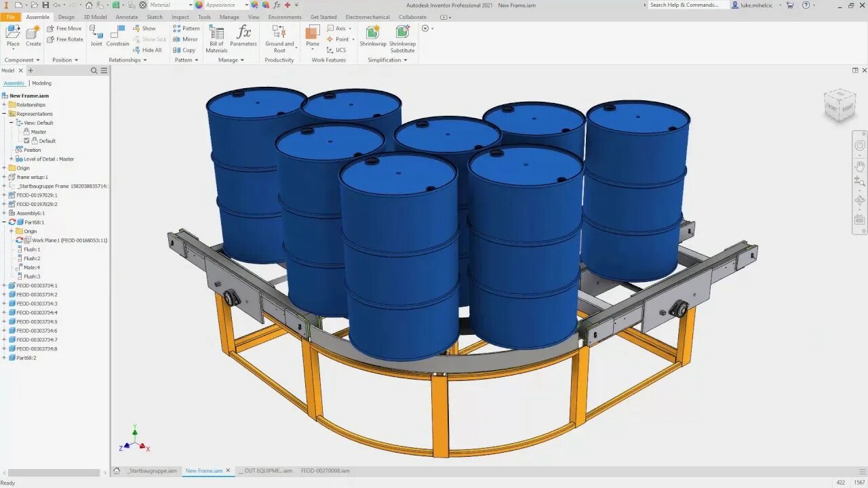
Task: Select FEOD-00303734:5 in browser tree
Action: point(33,321)
